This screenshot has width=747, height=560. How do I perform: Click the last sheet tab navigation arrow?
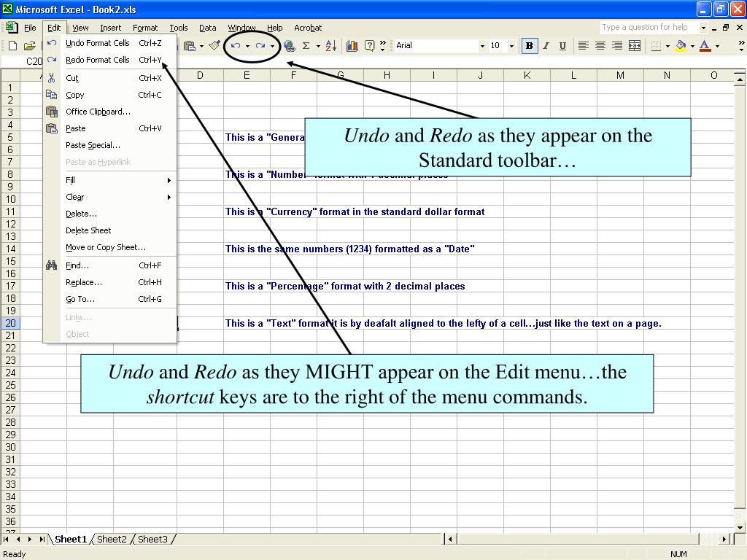click(42, 539)
